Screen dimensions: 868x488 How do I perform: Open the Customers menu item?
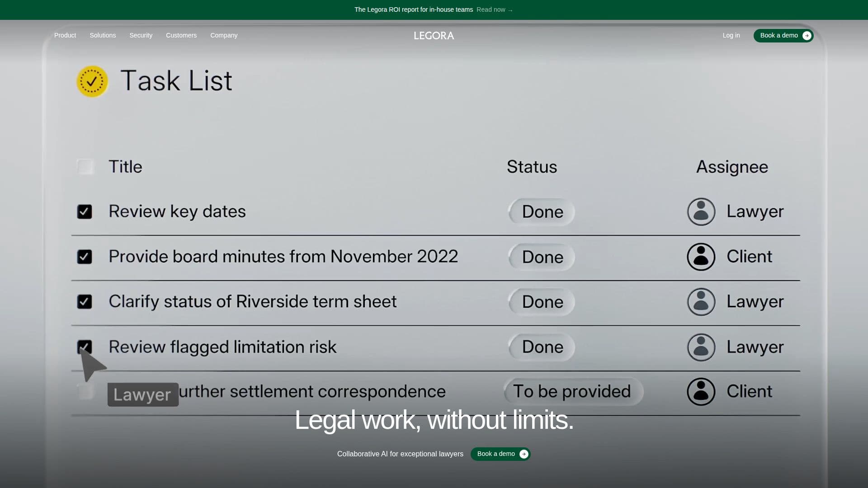181,35
